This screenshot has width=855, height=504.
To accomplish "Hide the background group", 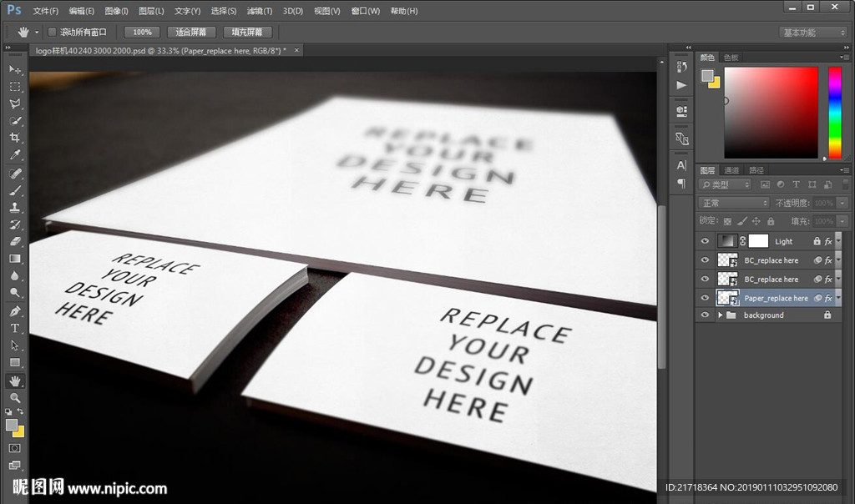I will pos(705,315).
